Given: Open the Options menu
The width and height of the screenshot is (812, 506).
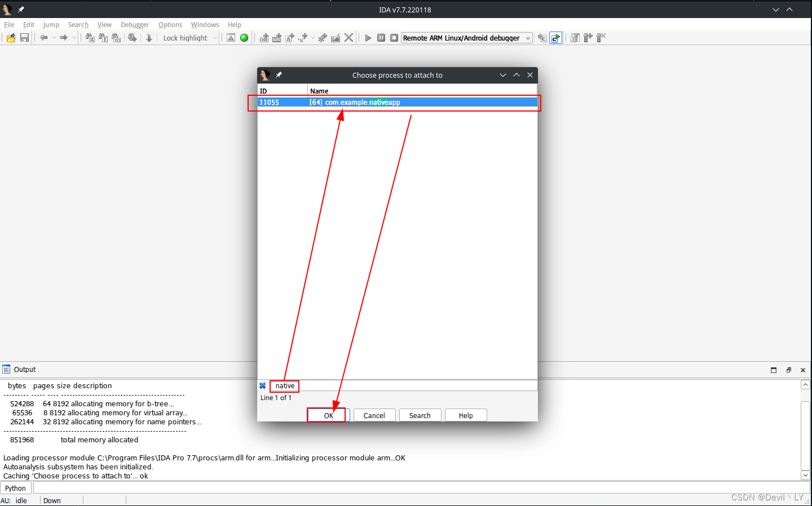Looking at the screenshot, I should [170, 25].
